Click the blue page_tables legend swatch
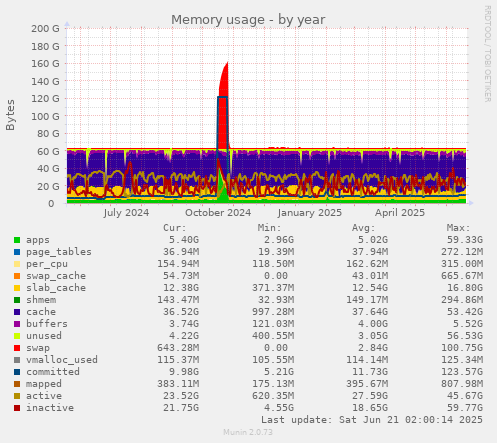This screenshot has width=497, height=443. 17,252
